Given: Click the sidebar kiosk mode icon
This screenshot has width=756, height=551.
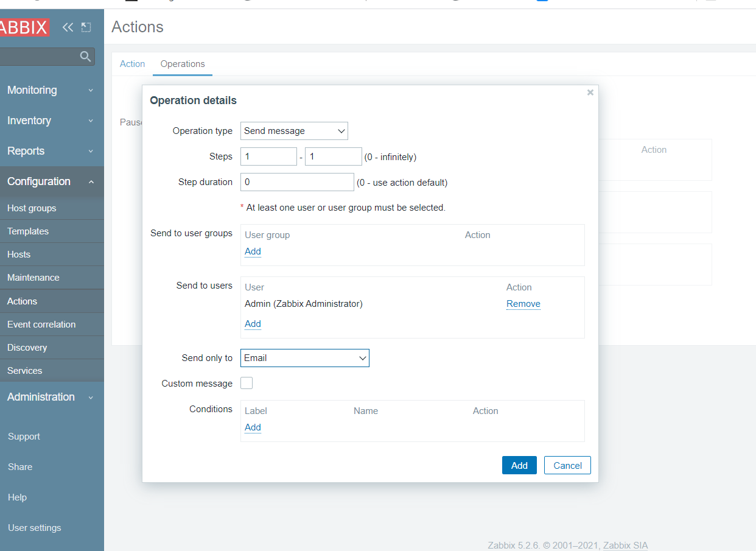Looking at the screenshot, I should (x=86, y=27).
